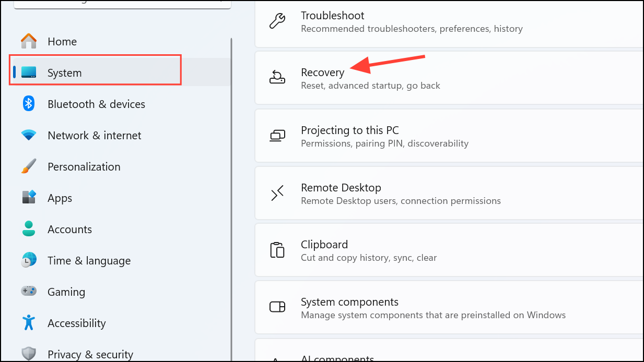
Task: Click the Accounts row icon
Action: click(x=29, y=229)
